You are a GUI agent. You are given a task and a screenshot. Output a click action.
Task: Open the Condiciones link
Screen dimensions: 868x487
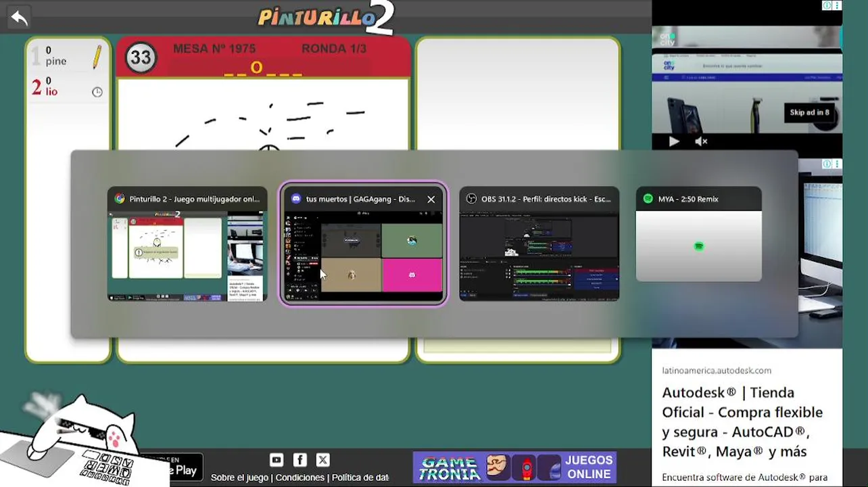click(300, 478)
